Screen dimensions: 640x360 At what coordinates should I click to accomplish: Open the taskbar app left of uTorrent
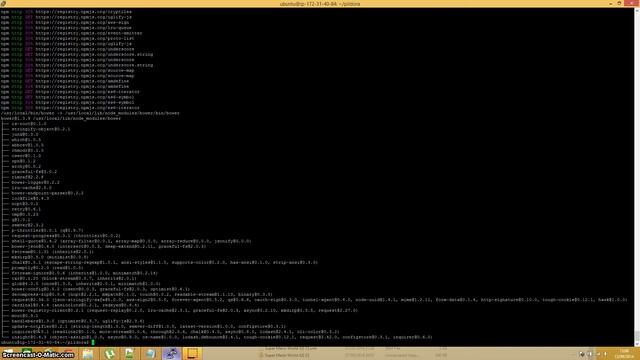click(x=88, y=353)
